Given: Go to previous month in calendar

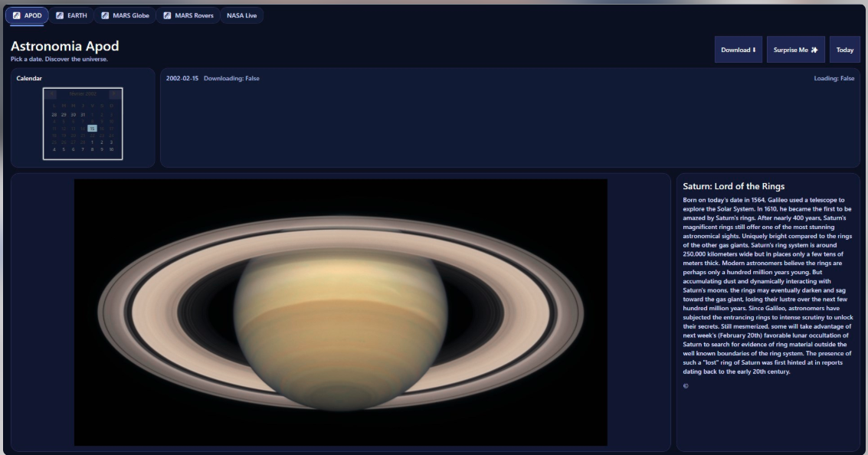Looking at the screenshot, I should pos(51,94).
